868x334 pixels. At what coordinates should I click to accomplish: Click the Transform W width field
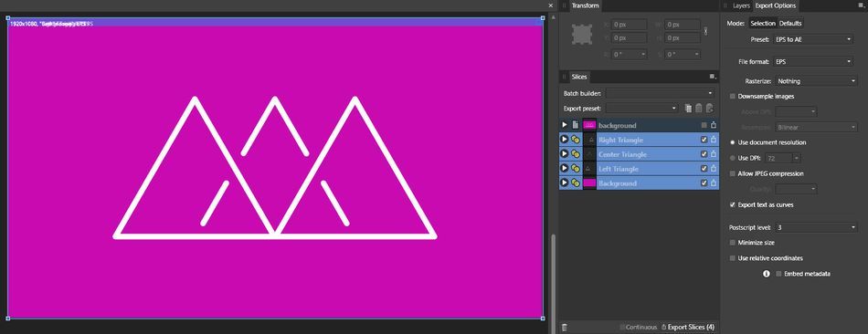[683, 25]
